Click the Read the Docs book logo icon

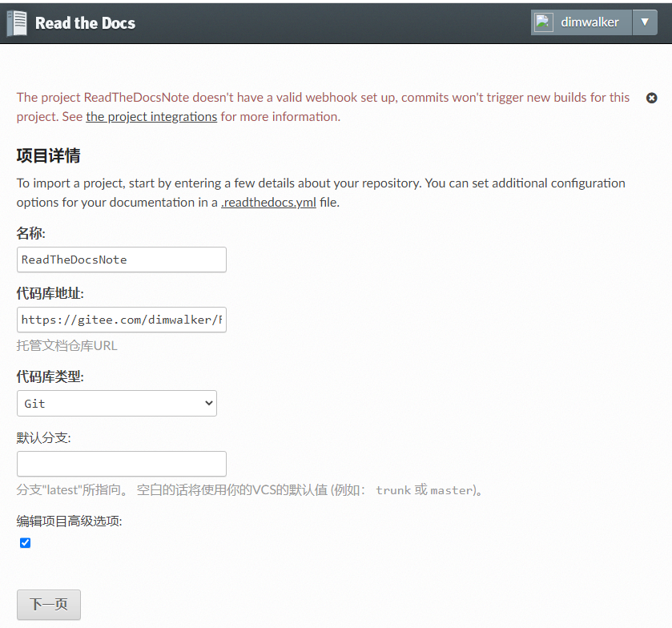[x=17, y=23]
